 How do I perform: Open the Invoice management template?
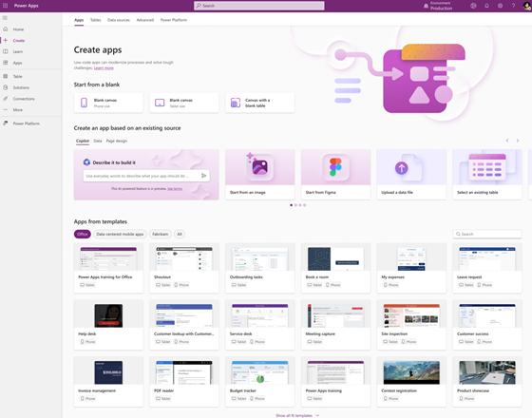pyautogui.click(x=108, y=381)
